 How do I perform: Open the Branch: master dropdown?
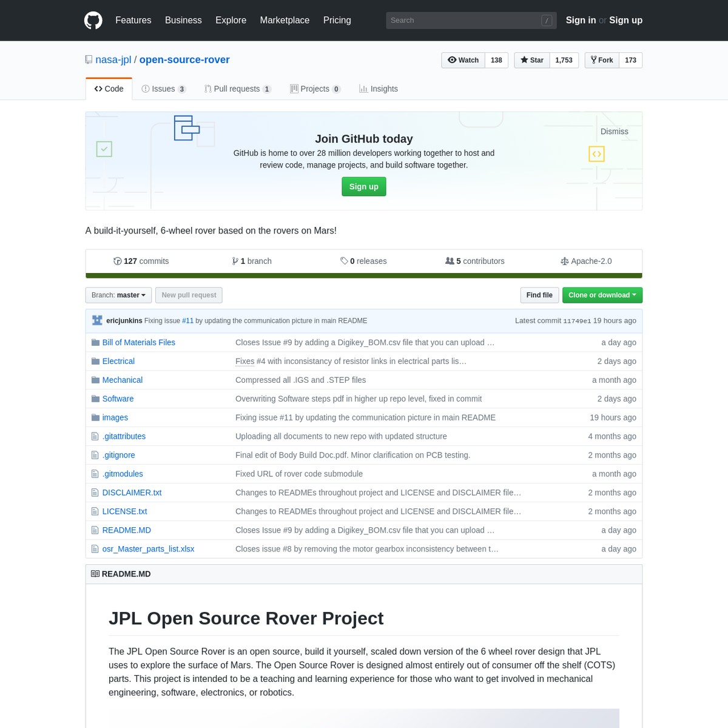click(119, 295)
